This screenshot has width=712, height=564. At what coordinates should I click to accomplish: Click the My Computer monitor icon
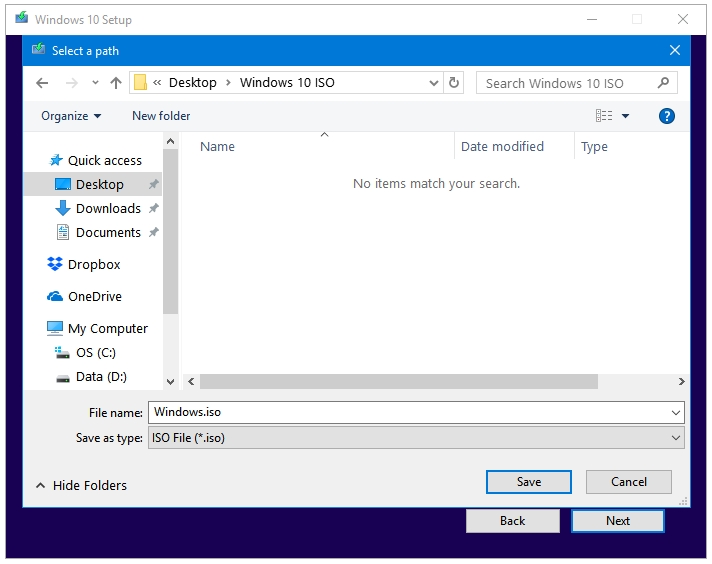pos(55,328)
